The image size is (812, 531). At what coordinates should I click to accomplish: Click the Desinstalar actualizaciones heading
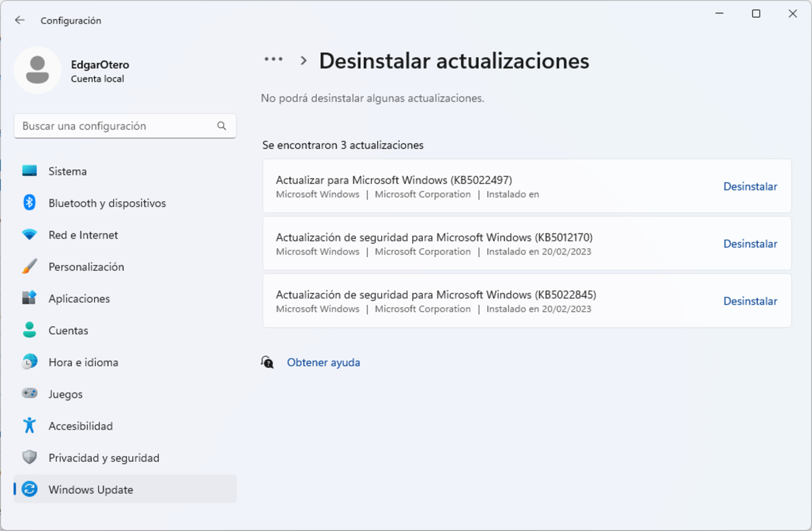pyautogui.click(x=454, y=61)
